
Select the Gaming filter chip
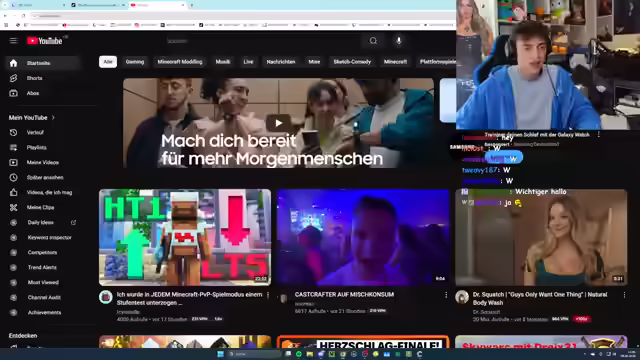click(x=135, y=62)
